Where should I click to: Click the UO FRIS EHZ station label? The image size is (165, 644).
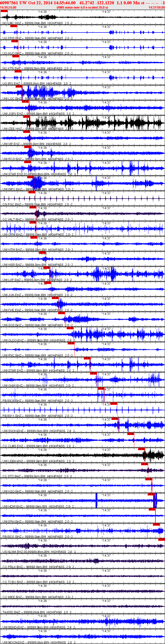(x=12, y=38)
